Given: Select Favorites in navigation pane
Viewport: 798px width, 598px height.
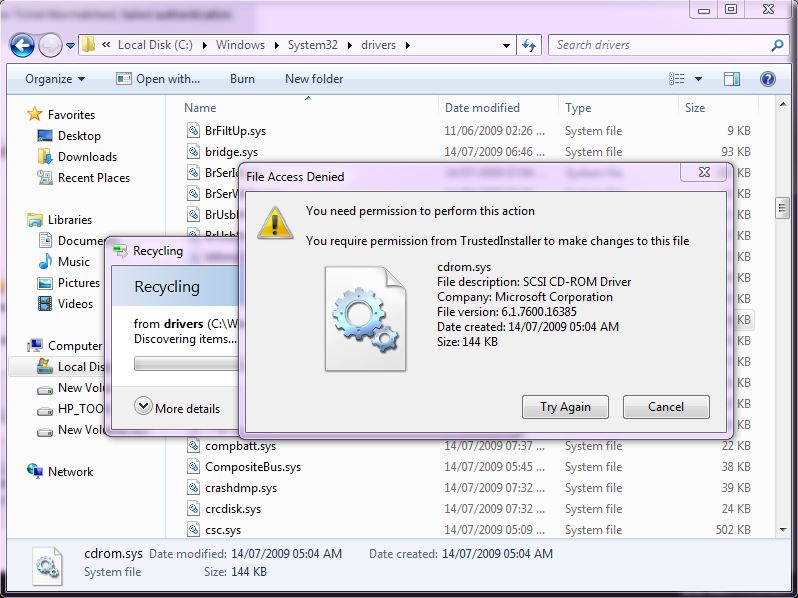Looking at the screenshot, I should 71,115.
